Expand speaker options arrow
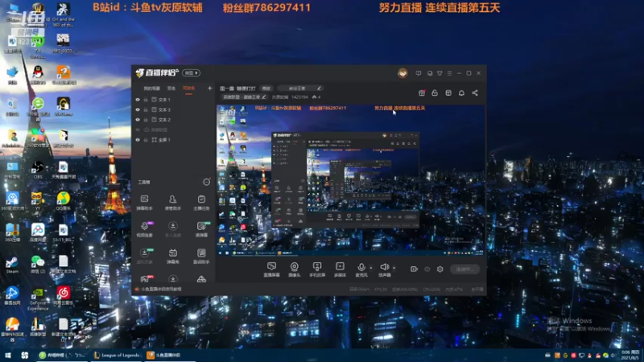This screenshot has height=362, width=644. 394,268
